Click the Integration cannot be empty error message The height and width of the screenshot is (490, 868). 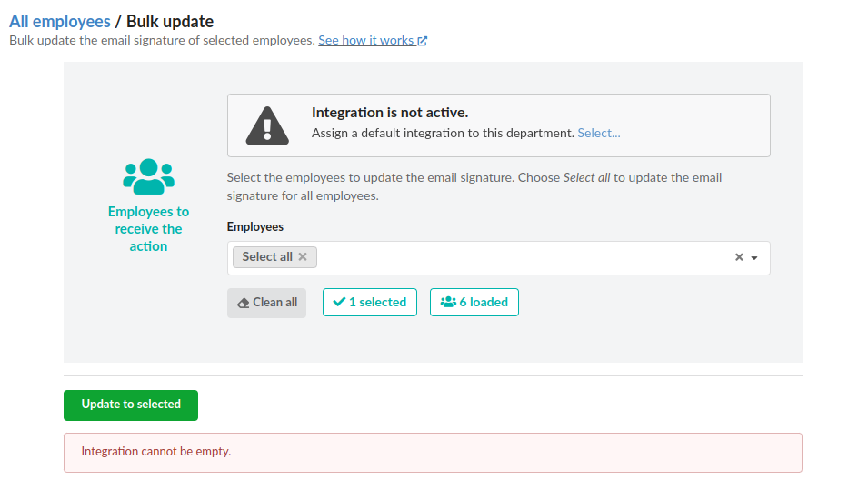tap(156, 451)
